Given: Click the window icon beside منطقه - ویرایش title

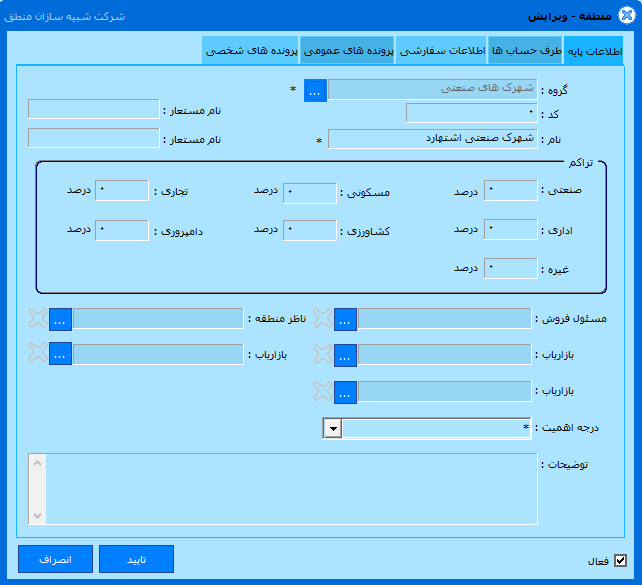Looking at the screenshot, I should coord(627,16).
